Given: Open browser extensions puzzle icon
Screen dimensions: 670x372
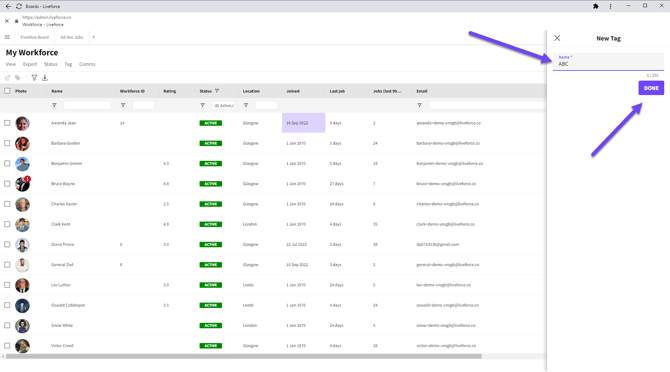Looking at the screenshot, I should 596,6.
